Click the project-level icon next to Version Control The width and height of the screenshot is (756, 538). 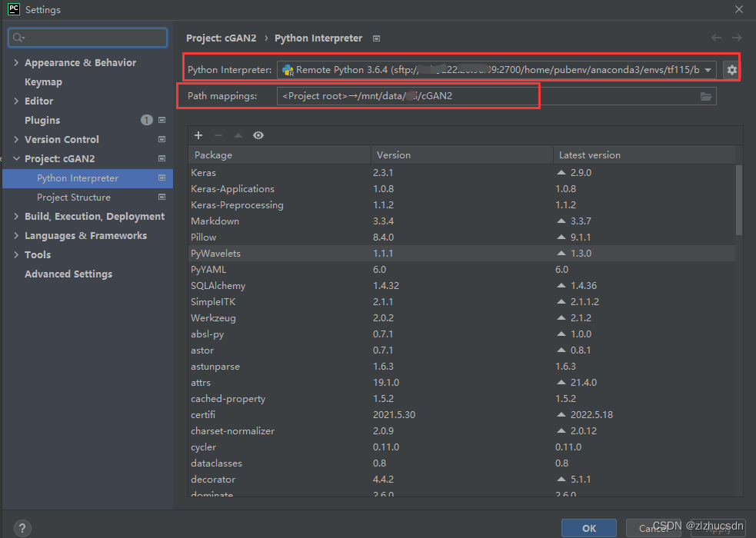click(162, 139)
